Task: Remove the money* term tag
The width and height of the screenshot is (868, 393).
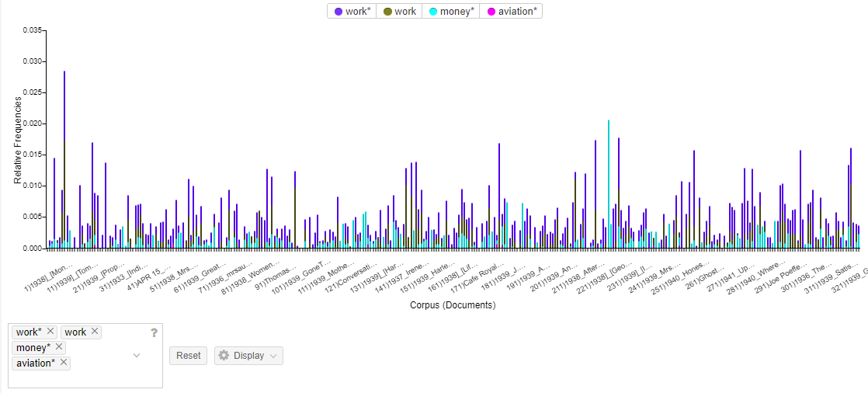Action: [x=59, y=347]
